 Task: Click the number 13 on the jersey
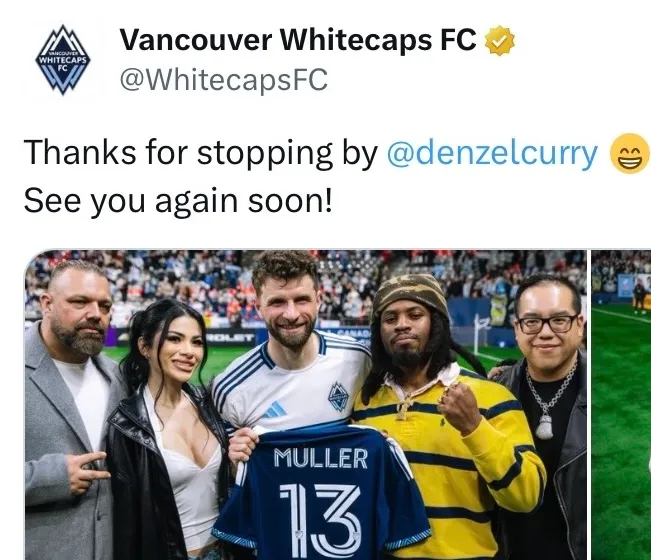click(x=320, y=520)
